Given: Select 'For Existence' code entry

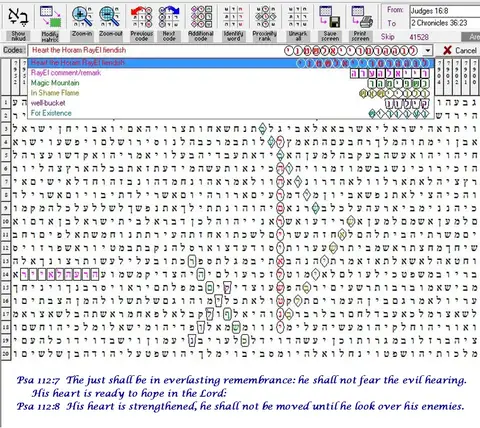Looking at the screenshot, I should (231, 113).
